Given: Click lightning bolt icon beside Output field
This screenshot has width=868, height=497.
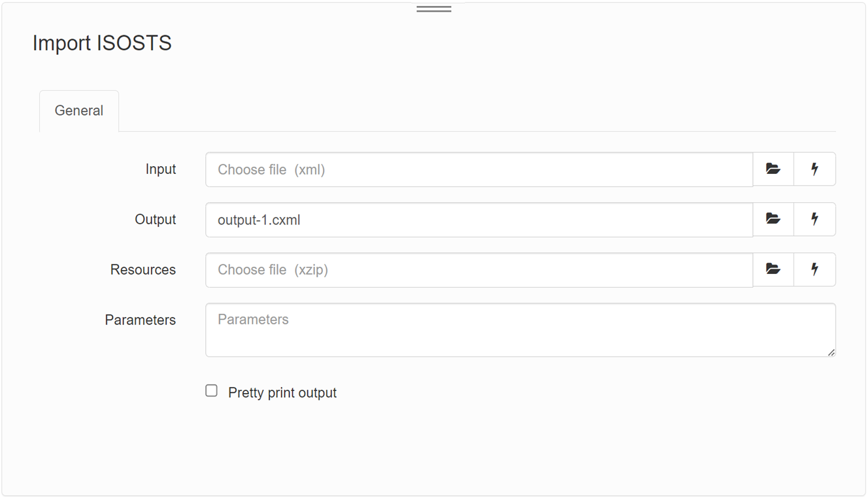Looking at the screenshot, I should tap(814, 219).
